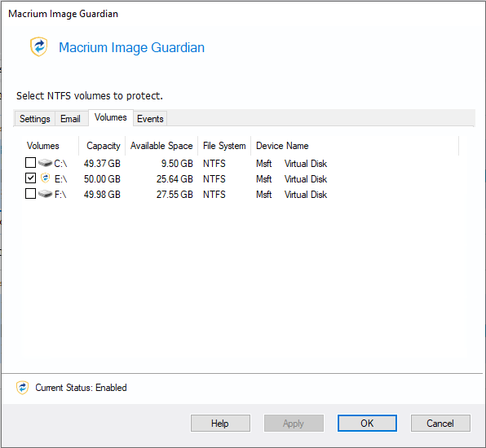
Task: Tick the F:\ volume checkbox
Action: (x=30, y=194)
